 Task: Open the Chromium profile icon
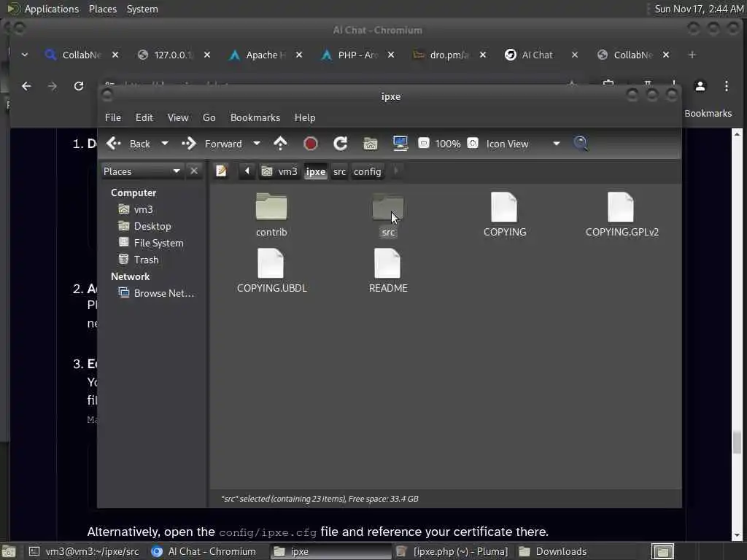click(700, 86)
